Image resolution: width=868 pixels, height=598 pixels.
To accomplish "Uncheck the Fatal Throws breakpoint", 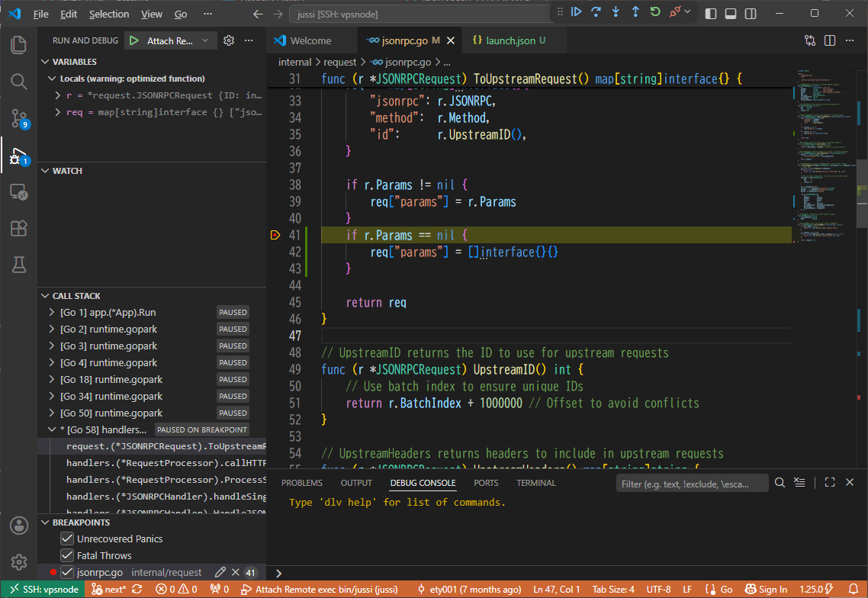I will point(67,555).
